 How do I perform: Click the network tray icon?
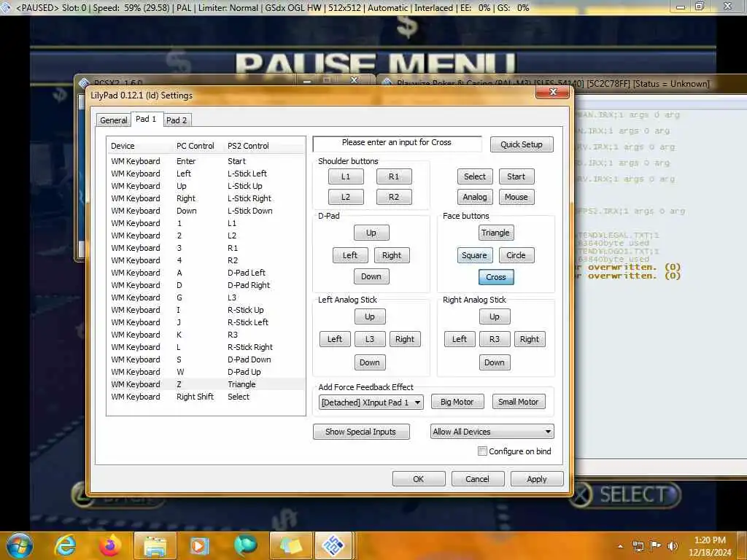(638, 546)
